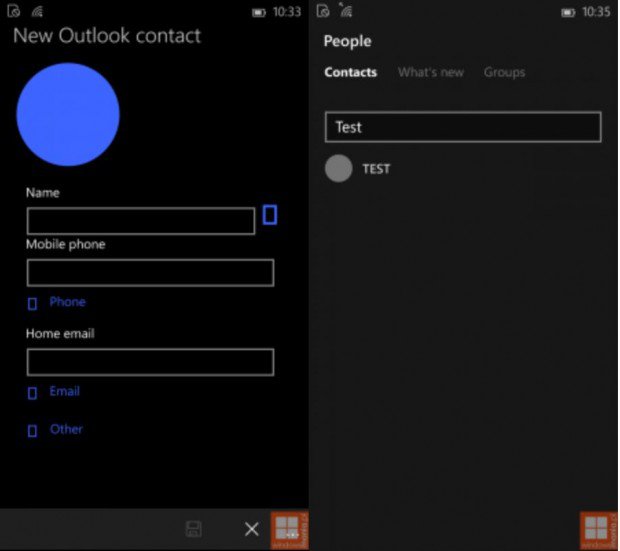
Task: Switch to the What's new tab
Action: tap(431, 72)
